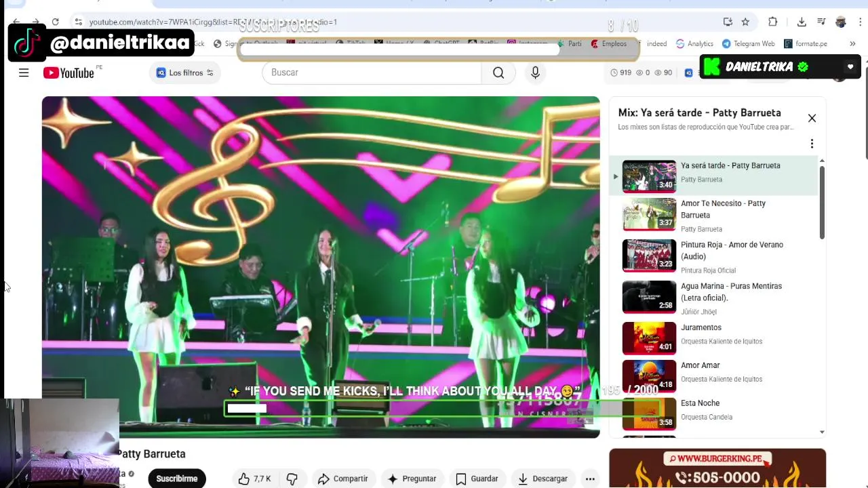Play Amor Te Necesito thumbnail
Viewport: 868px width, 488px height.
click(x=649, y=214)
